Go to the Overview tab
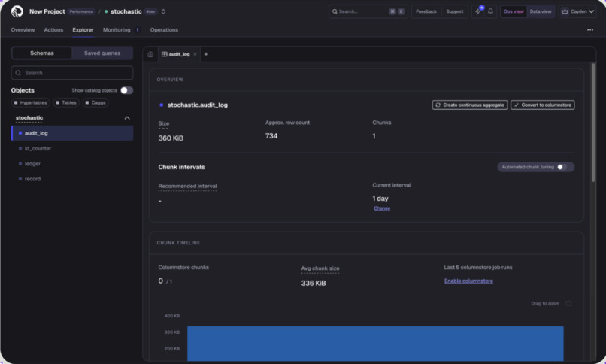The image size is (606, 364). (23, 30)
